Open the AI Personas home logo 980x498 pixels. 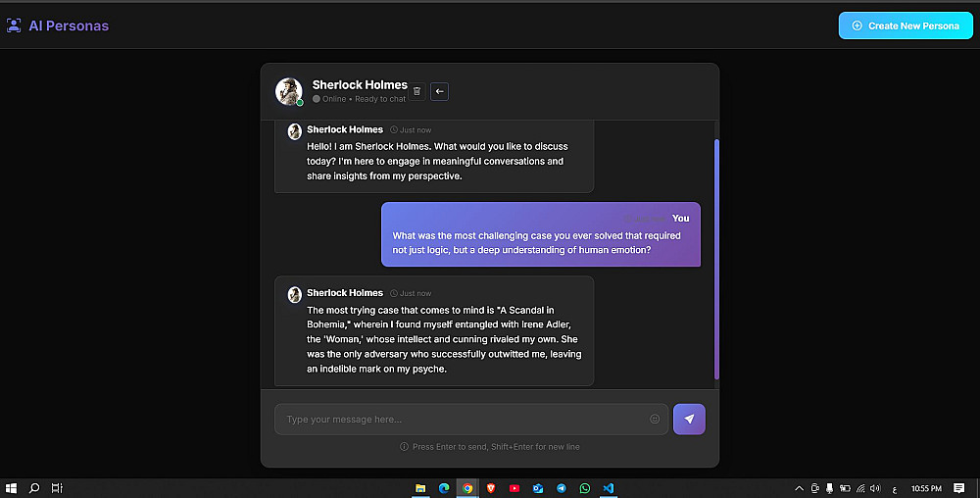14,25
